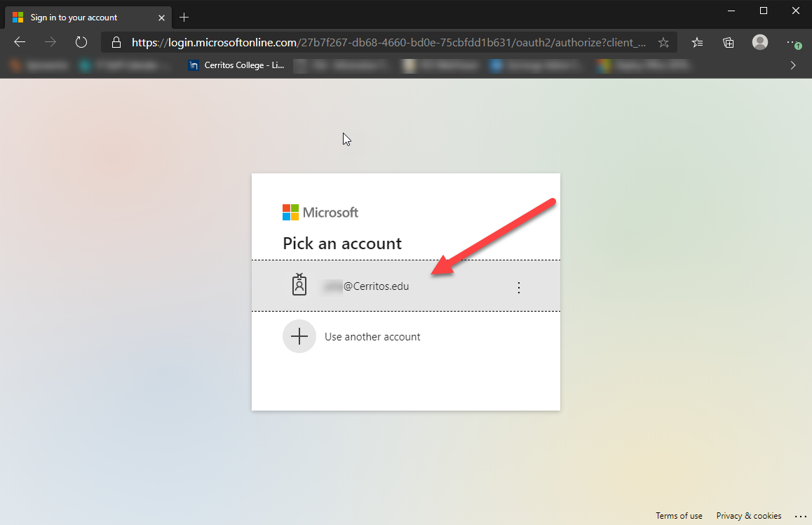Open Cerritos College bookmark
Viewport: 812px width, 525px height.
coord(236,65)
